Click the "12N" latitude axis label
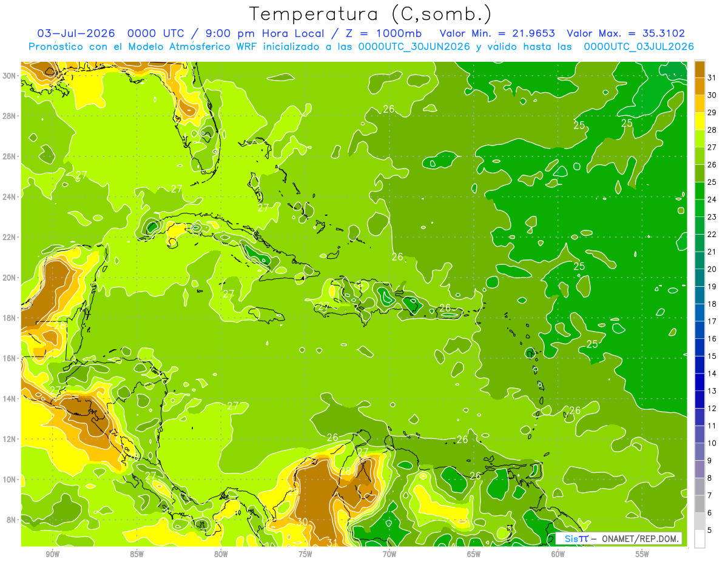The width and height of the screenshot is (728, 562). [x=10, y=439]
